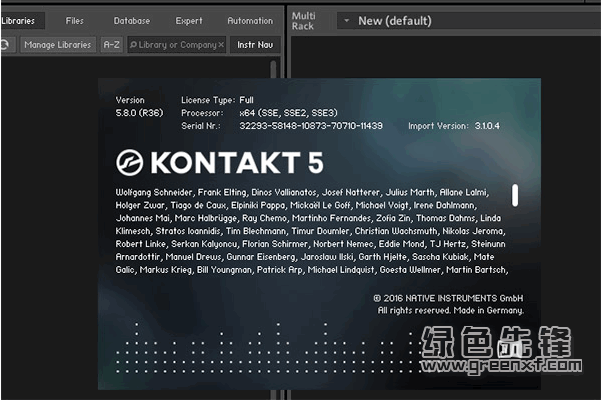Viewport: 601px width, 400px height.
Task: Click the version number 5.8.0 (R36)
Action: click(x=140, y=113)
